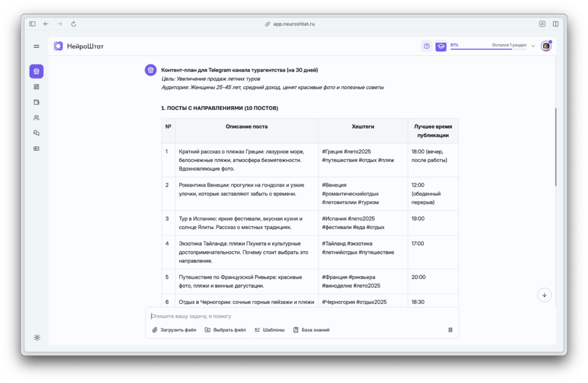Open the dashboard grid icon in sidebar

coord(36,87)
